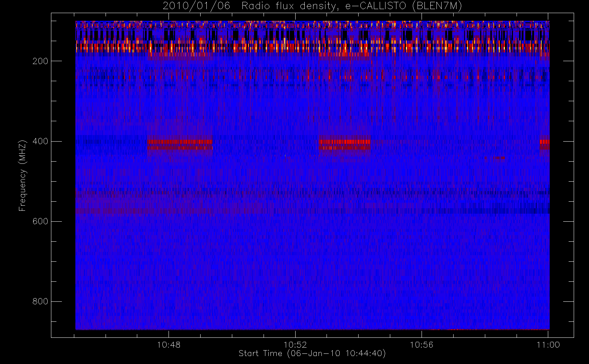
Task: Click the y-axis label 'Frequency (MHZ)'
Action: [x=23, y=175]
